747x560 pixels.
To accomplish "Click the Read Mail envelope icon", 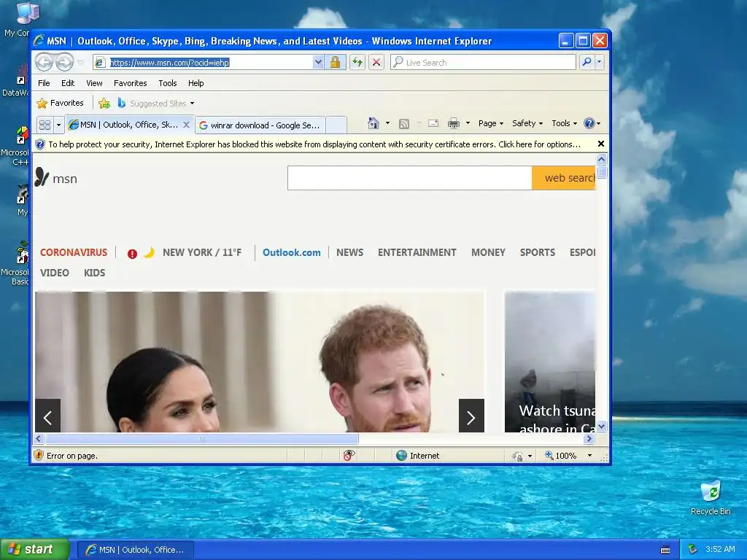I will pos(433,124).
